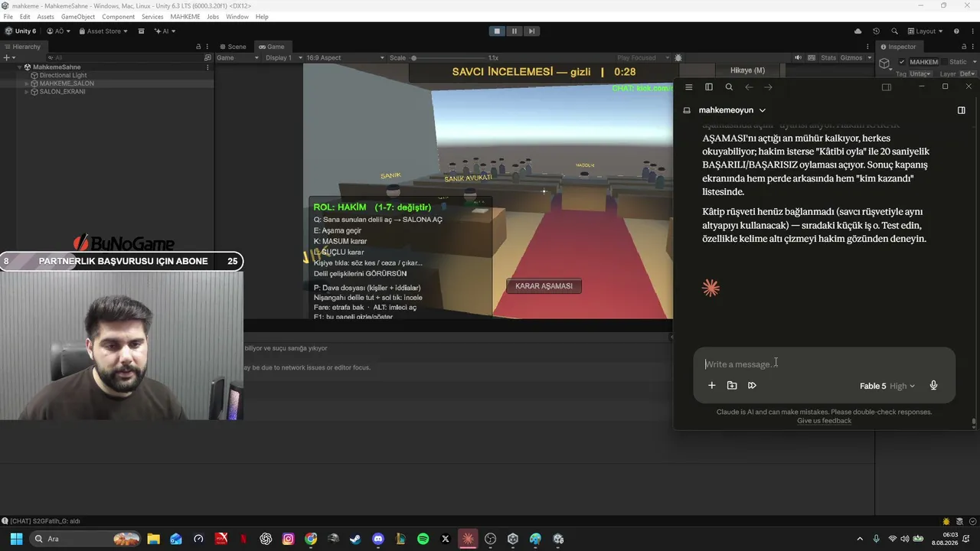Open the Unity undo history icon
Image resolution: width=980 pixels, height=551 pixels.
click(876, 31)
